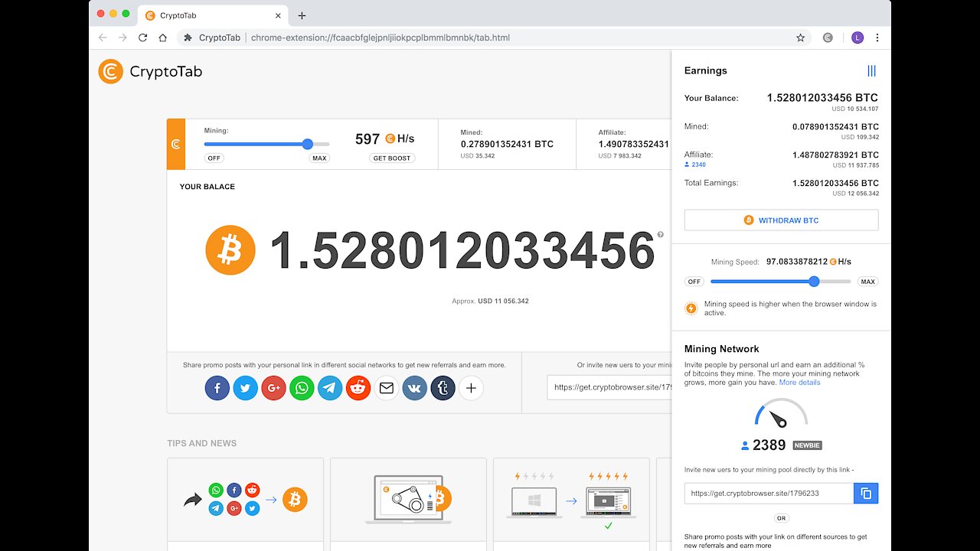This screenshot has width=980, height=551.
Task: Click the lightning bolt mining speed icon
Action: (x=691, y=308)
